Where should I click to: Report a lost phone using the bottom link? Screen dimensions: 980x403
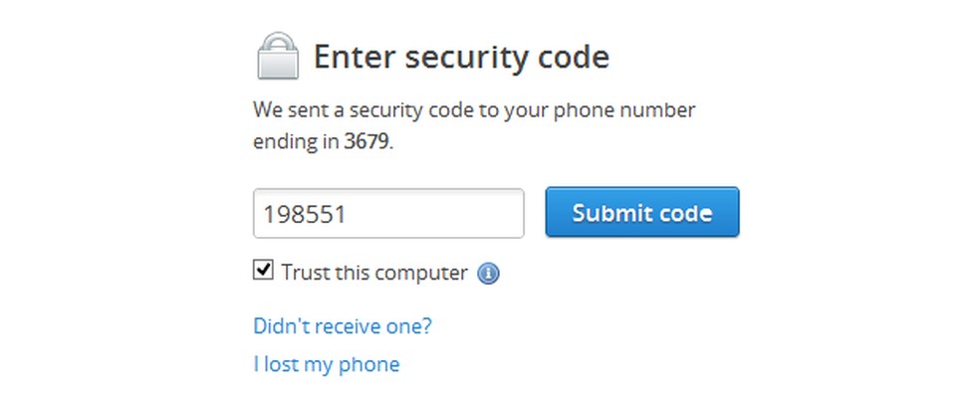click(326, 364)
